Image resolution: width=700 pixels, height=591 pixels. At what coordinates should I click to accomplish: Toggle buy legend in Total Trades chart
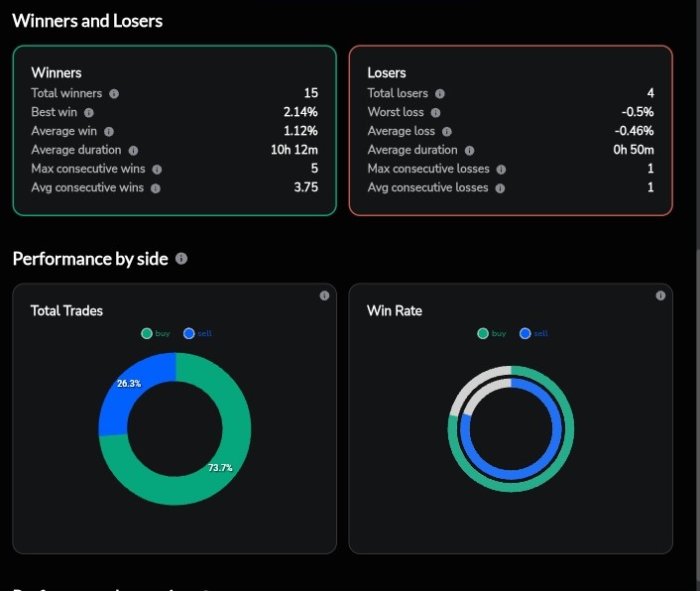coord(156,333)
